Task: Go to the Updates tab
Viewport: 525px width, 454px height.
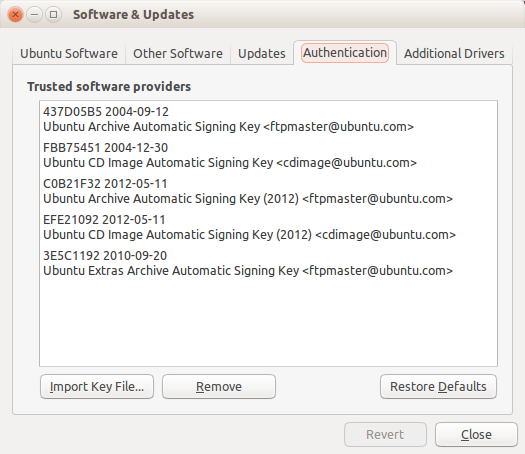Action: pos(262,53)
